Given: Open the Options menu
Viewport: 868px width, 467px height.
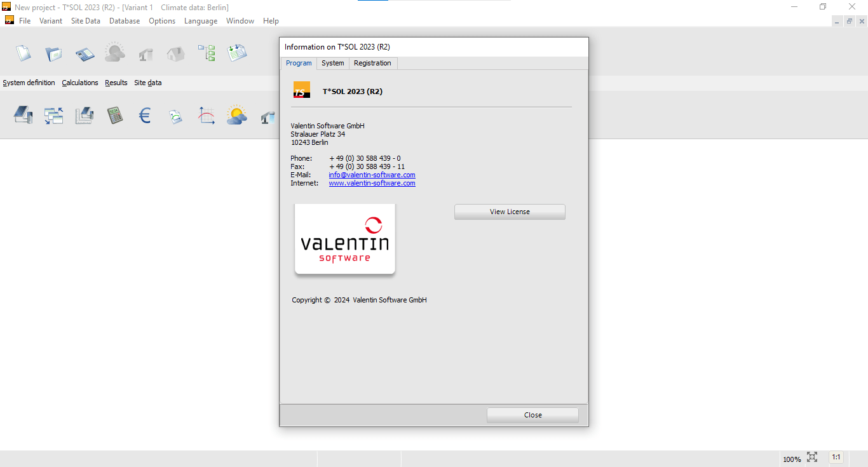Looking at the screenshot, I should [162, 21].
